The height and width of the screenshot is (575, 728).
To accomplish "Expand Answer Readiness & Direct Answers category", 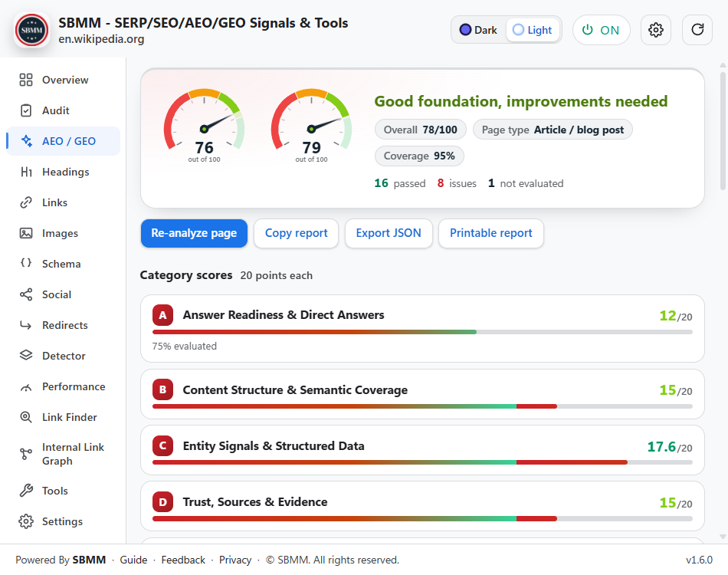I will pyautogui.click(x=422, y=328).
